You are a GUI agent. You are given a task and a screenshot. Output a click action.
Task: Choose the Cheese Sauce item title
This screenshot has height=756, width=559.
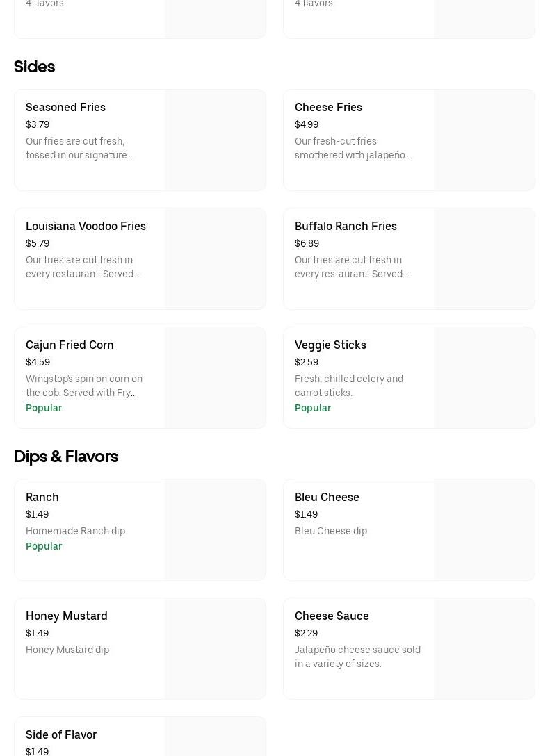[x=332, y=616]
